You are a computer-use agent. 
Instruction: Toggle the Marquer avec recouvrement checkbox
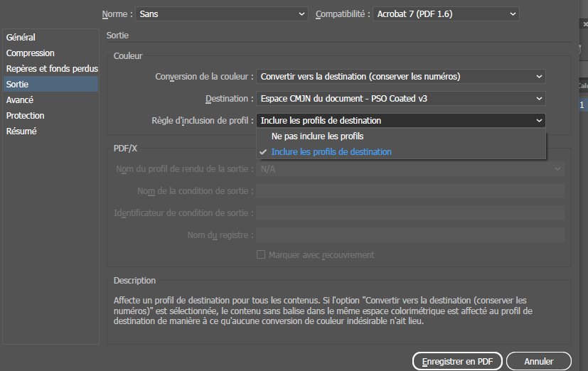point(261,254)
